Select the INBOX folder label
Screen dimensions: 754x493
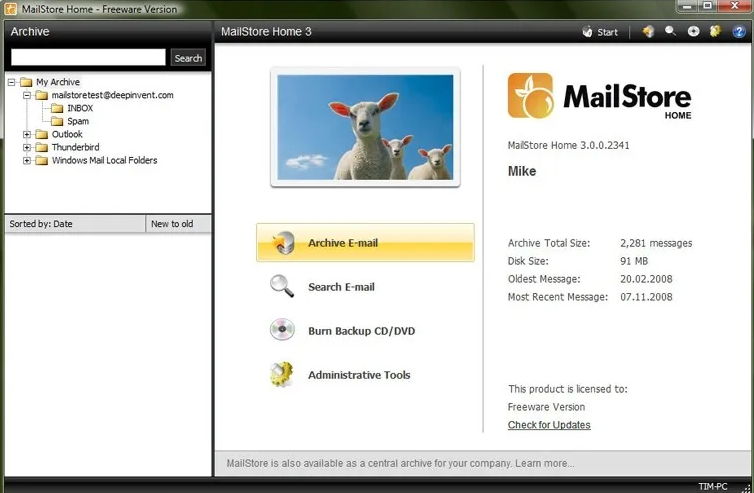click(x=80, y=108)
